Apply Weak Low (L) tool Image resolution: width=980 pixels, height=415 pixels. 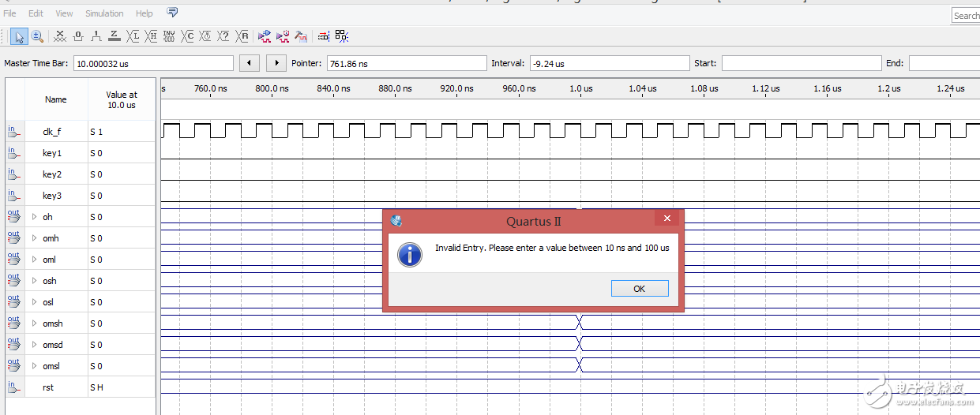tap(133, 36)
